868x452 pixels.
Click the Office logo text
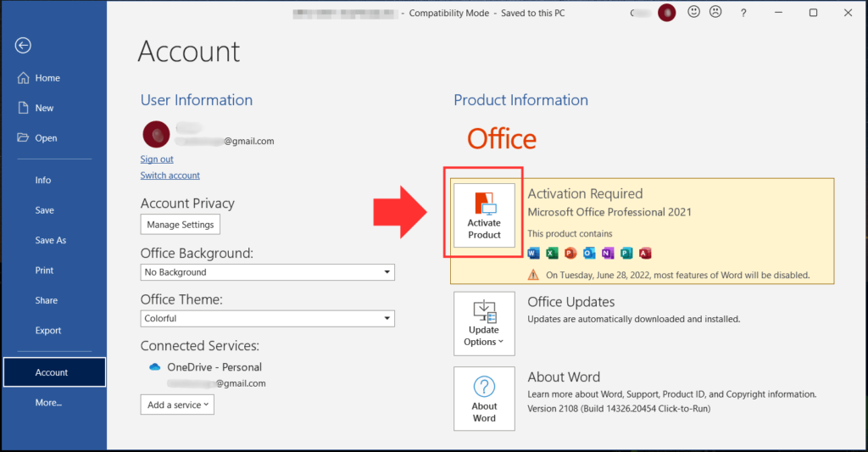point(502,138)
